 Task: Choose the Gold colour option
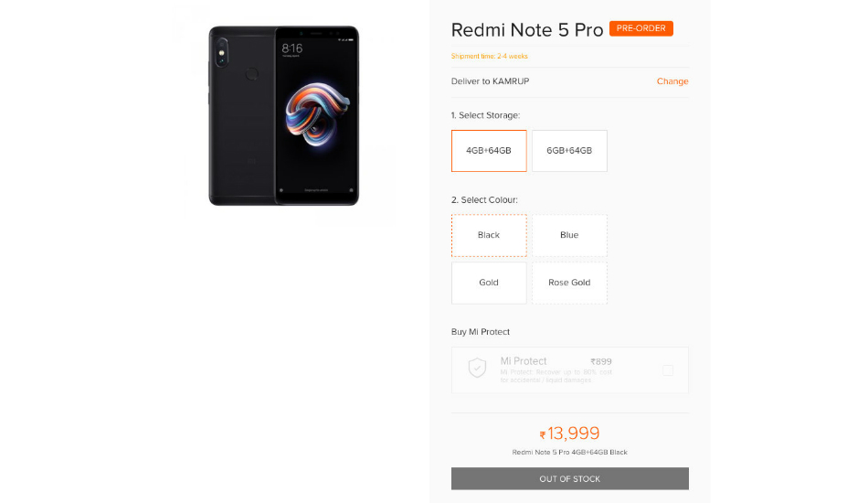click(489, 283)
